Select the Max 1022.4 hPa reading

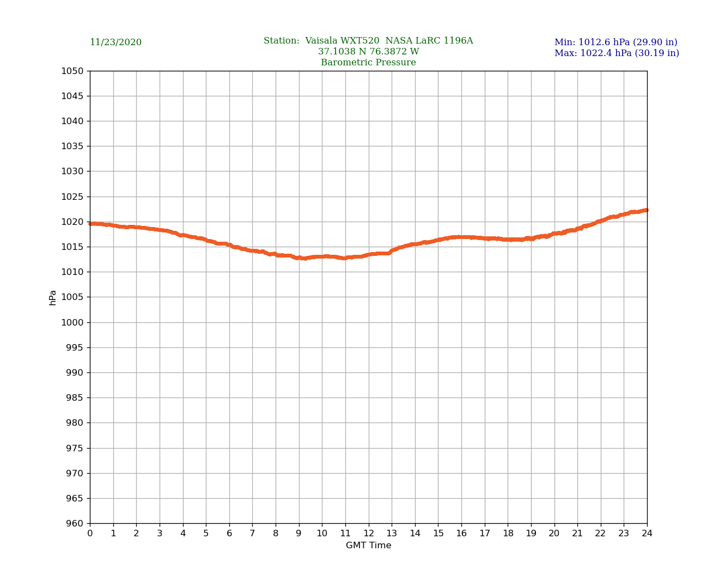(617, 53)
